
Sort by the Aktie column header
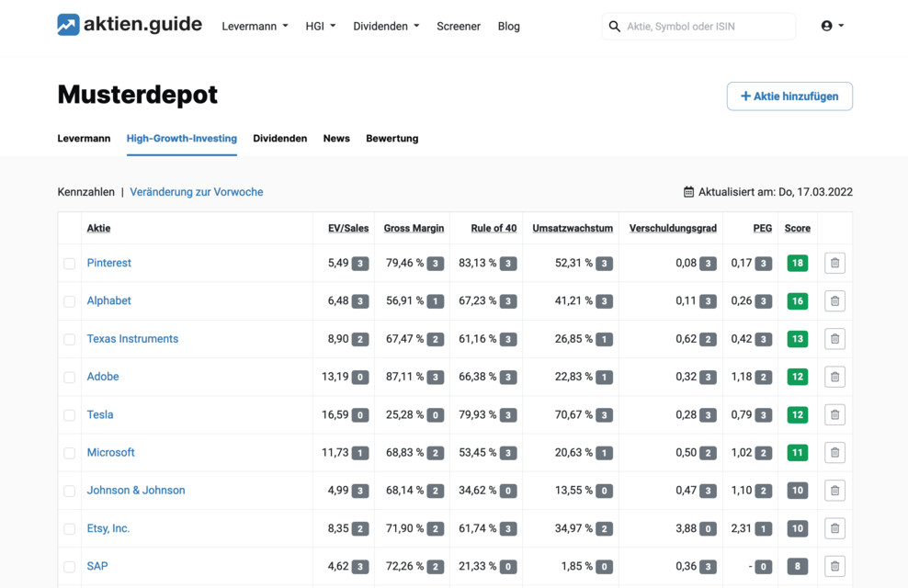pyautogui.click(x=98, y=228)
